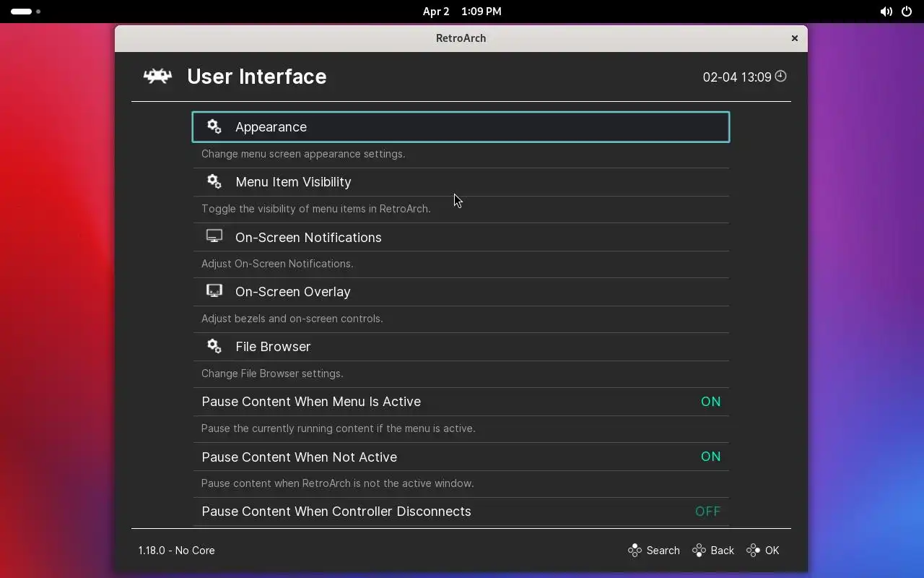Click the gear icon beside Menu Item Visibility
924x578 pixels.
(x=214, y=181)
